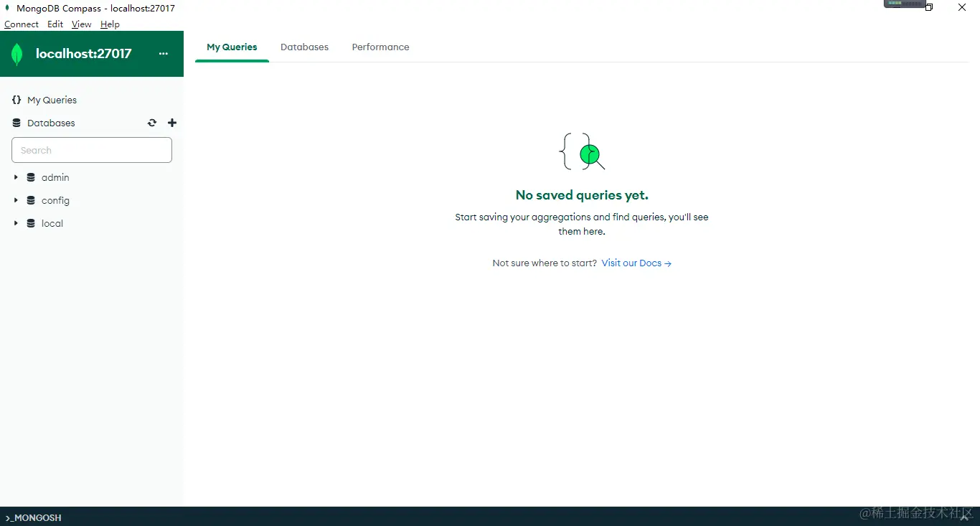Click the Databases stack icon in sidebar
980x526 pixels.
point(17,123)
